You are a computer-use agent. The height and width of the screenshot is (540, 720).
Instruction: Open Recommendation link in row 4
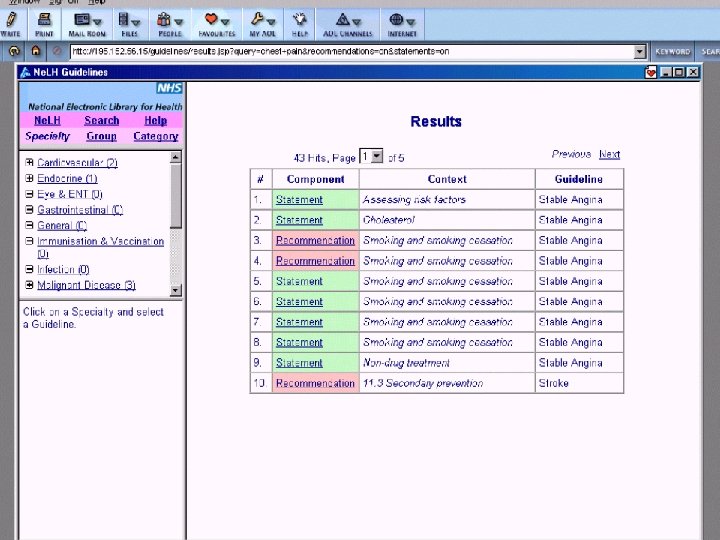(315, 261)
